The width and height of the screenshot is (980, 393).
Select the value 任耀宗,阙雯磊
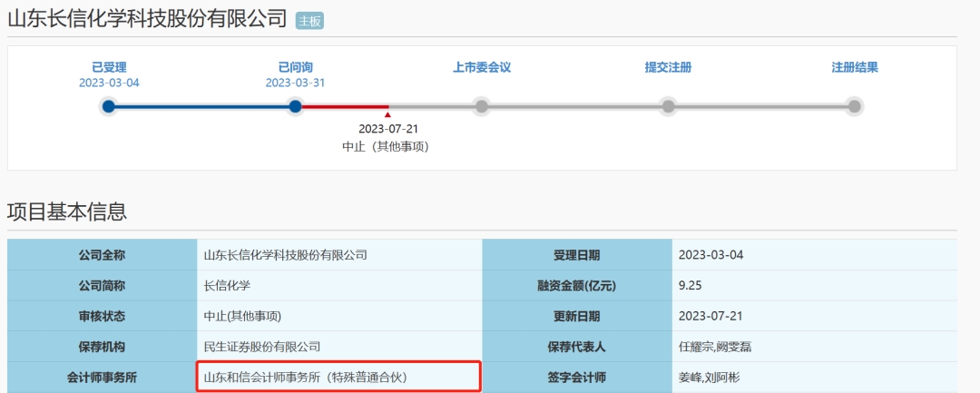coord(715,347)
